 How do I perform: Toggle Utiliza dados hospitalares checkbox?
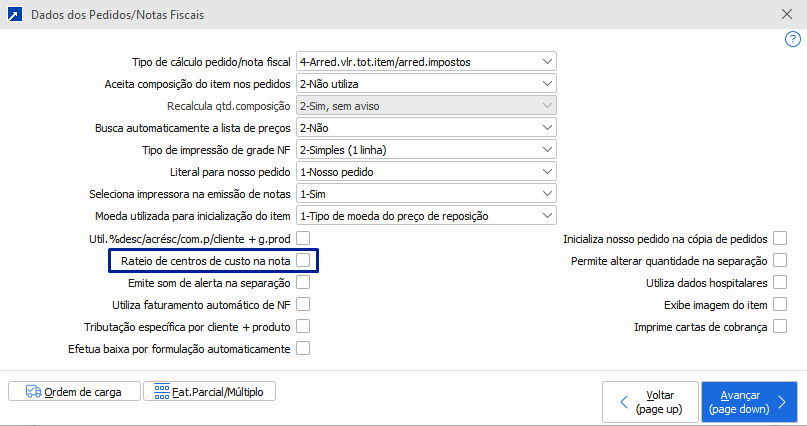coord(780,283)
